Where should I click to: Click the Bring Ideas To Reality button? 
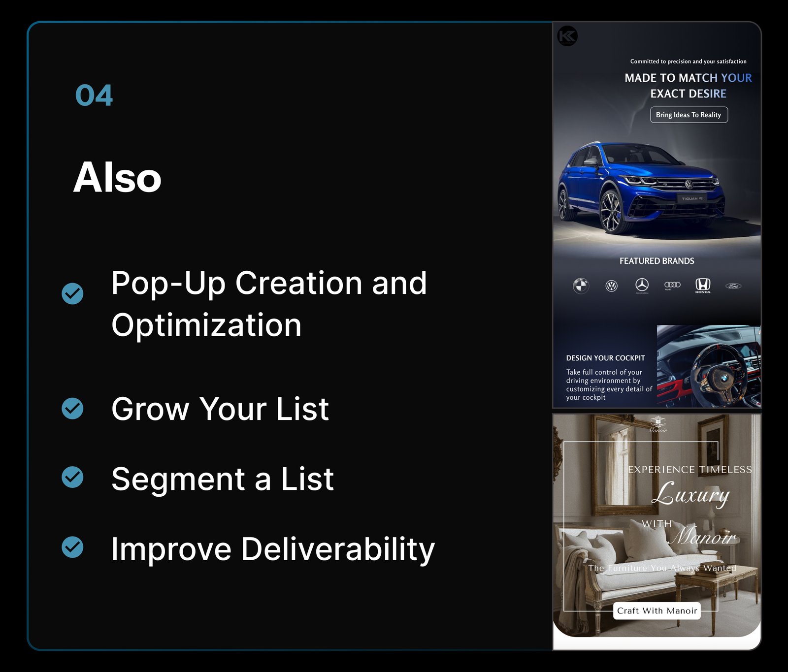coord(689,115)
